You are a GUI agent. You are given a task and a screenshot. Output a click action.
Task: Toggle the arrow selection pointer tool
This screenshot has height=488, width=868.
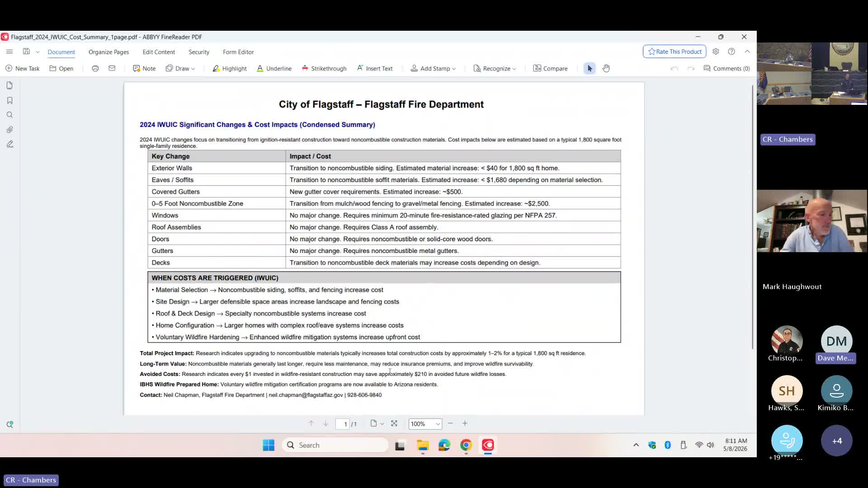pyautogui.click(x=590, y=69)
